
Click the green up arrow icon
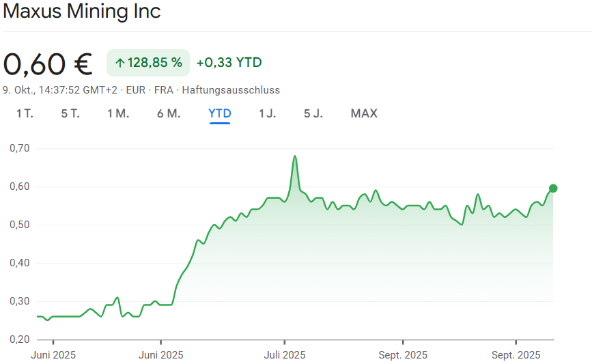[119, 63]
